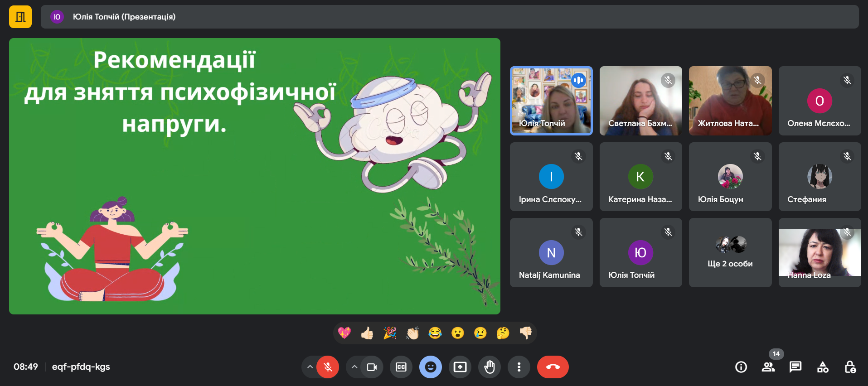Leave the call with the red button

(553, 367)
